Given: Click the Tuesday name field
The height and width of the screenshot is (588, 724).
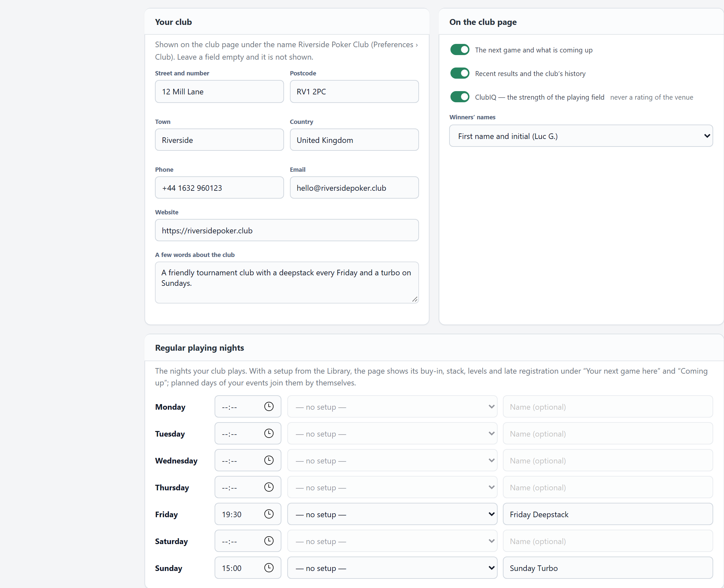Looking at the screenshot, I should [x=608, y=434].
